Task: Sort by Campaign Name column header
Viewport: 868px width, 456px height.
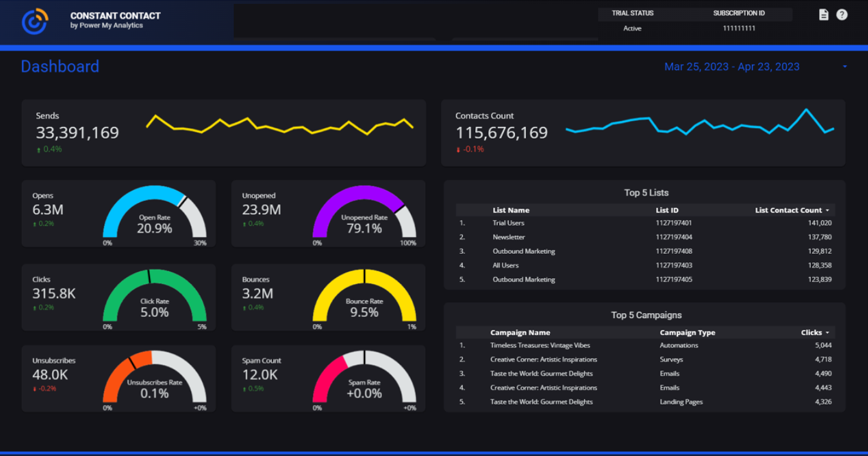Action: coord(520,333)
